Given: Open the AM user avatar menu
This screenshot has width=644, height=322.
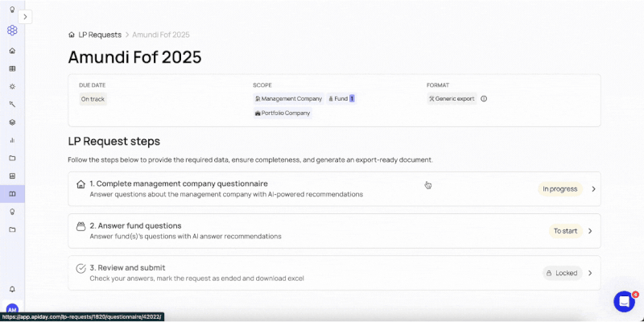Looking at the screenshot, I should pos(12,311).
